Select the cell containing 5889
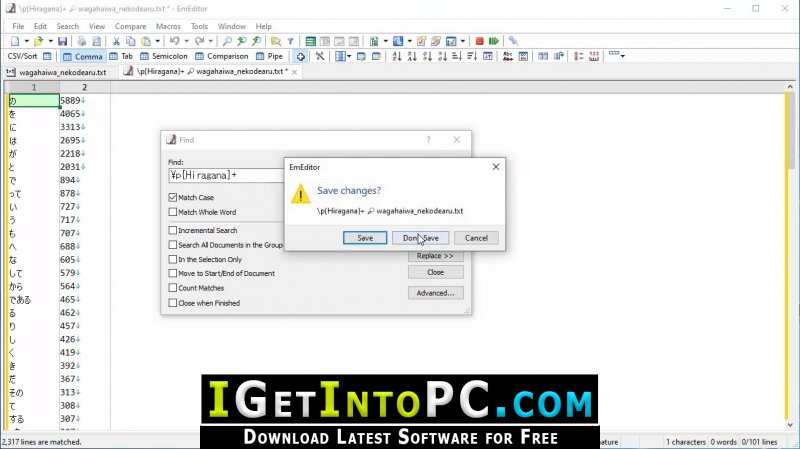This screenshot has height=449, width=800. (x=85, y=101)
